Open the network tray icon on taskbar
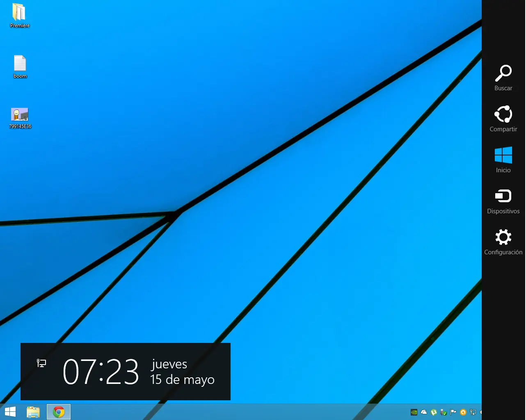Image resolution: width=526 pixels, height=420 pixels. click(x=473, y=412)
